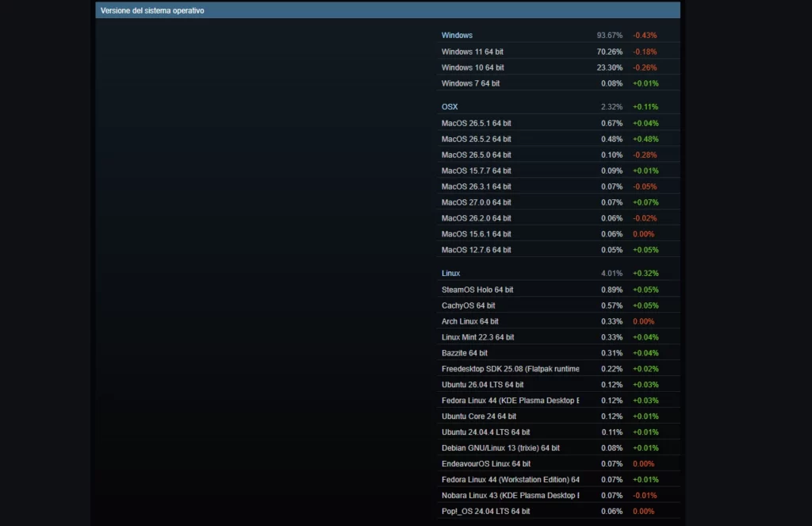Click the 'MacOS 15.6.1 64 bit' entry
812x526 pixels.
[x=558, y=234]
